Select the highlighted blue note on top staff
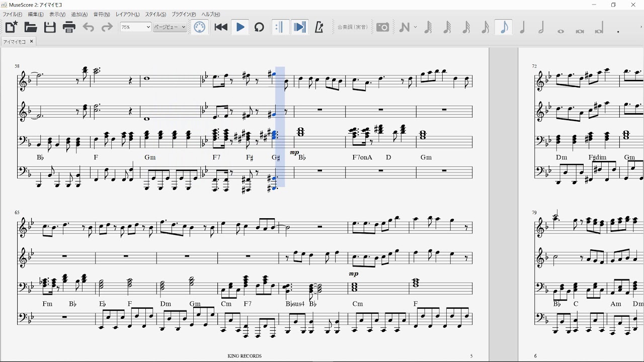 [x=274, y=74]
